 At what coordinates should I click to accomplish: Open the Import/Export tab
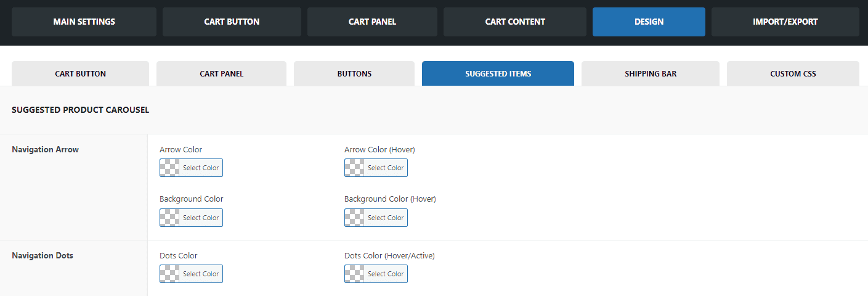[785, 22]
